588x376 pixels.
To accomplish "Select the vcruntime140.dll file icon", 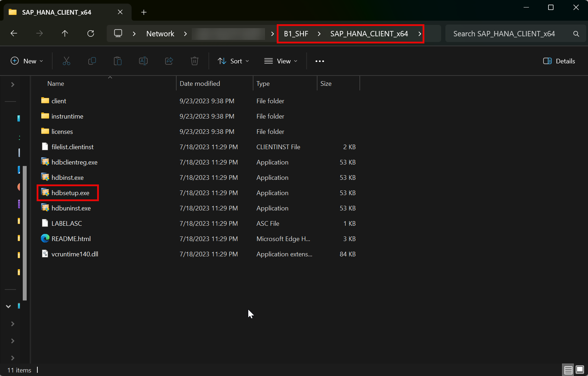I will [45, 254].
